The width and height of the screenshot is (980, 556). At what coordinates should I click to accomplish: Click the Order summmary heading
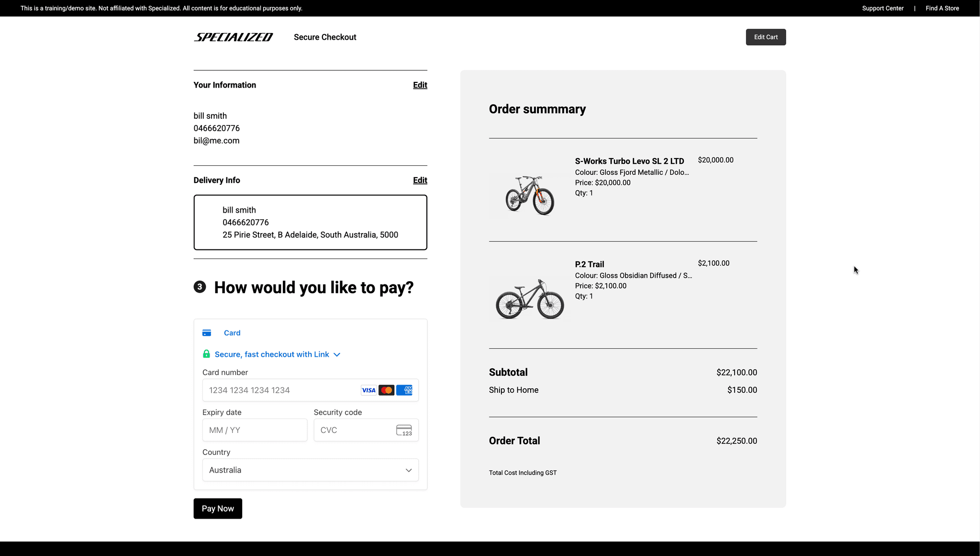pyautogui.click(x=537, y=109)
